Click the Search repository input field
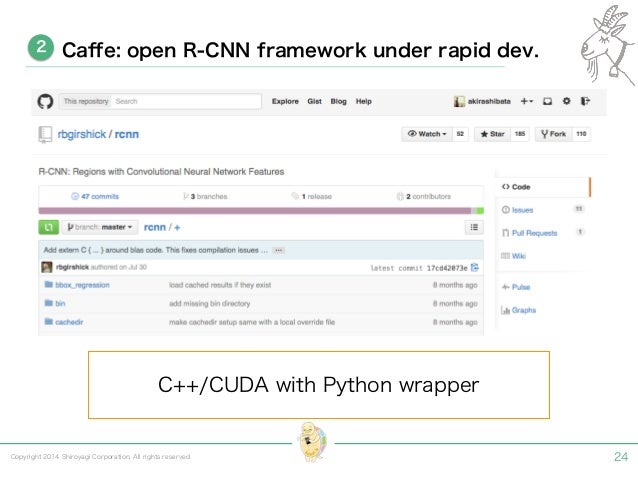 (187, 101)
